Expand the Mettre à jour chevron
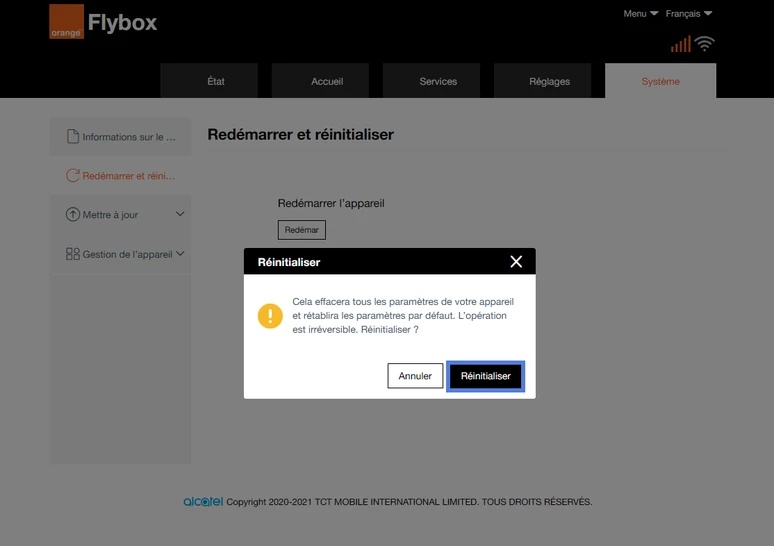This screenshot has width=774, height=546. click(180, 214)
